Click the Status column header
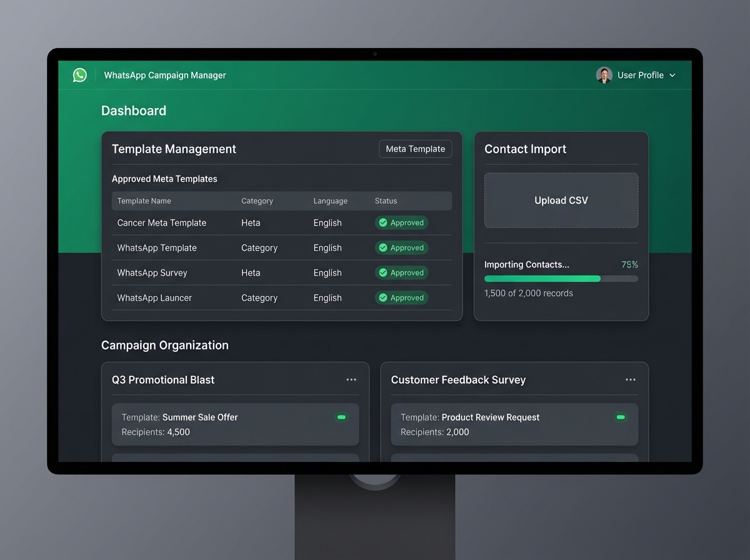The width and height of the screenshot is (750, 560). pos(386,201)
